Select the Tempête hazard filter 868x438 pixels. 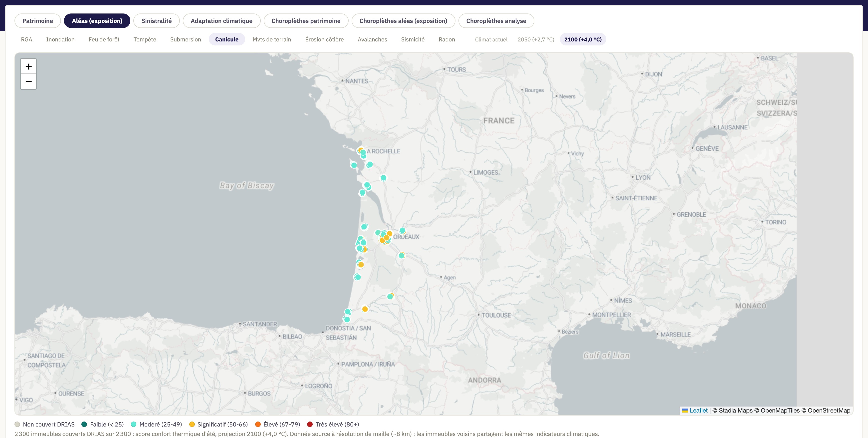[145, 39]
